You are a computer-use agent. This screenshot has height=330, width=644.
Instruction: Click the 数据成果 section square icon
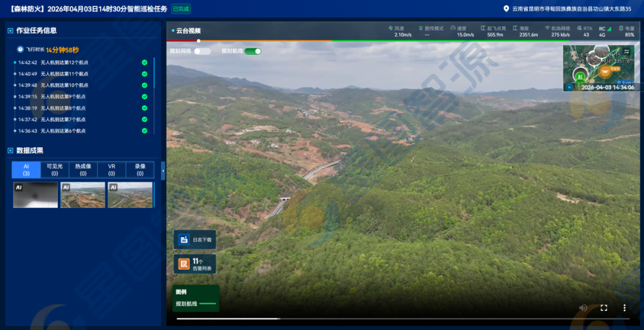point(10,151)
